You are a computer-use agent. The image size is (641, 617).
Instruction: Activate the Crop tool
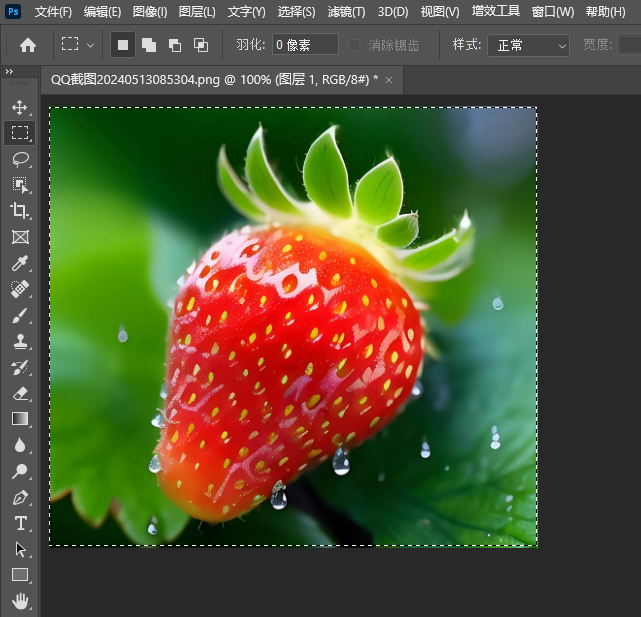click(x=19, y=211)
